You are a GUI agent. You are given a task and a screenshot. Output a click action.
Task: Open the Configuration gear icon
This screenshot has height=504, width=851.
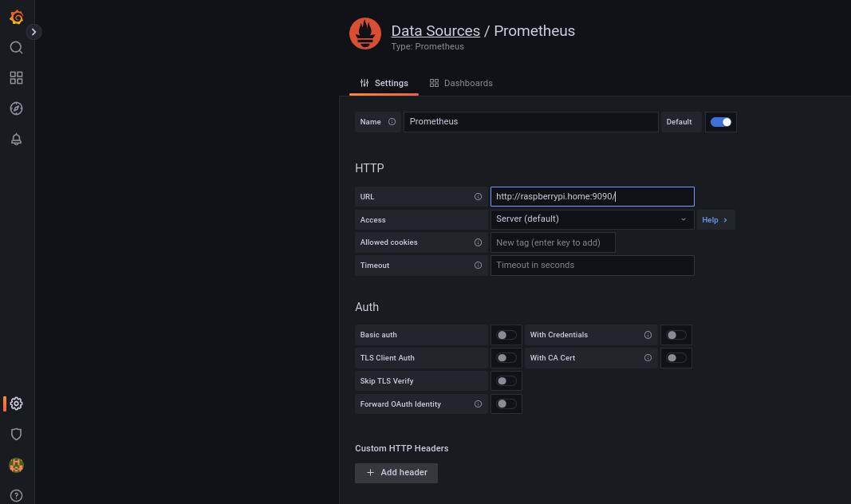coord(16,404)
